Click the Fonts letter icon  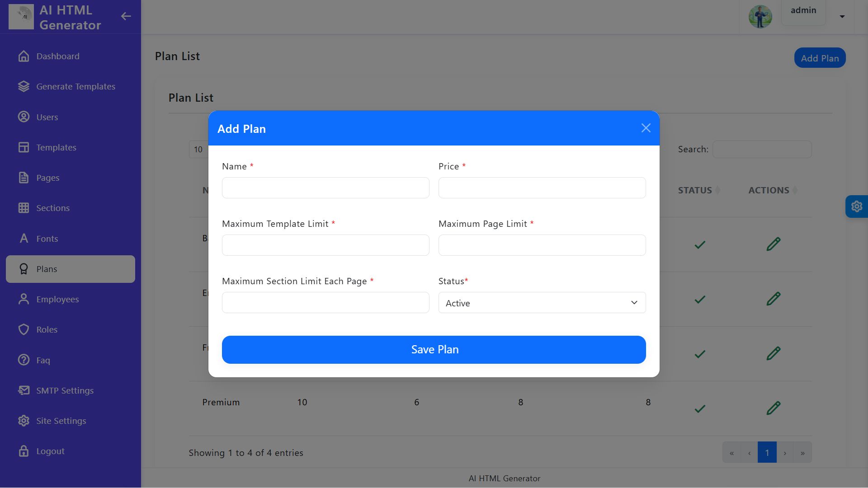[24, 239]
